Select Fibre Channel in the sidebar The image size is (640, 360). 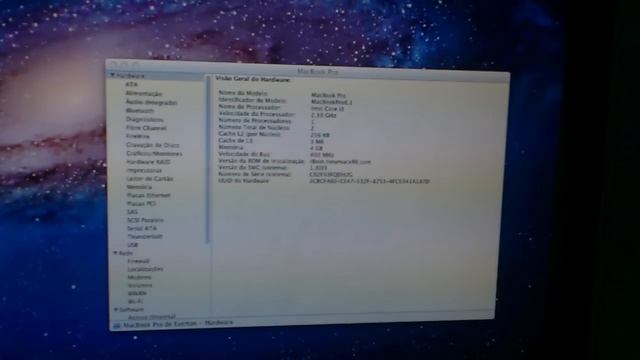tap(146, 128)
